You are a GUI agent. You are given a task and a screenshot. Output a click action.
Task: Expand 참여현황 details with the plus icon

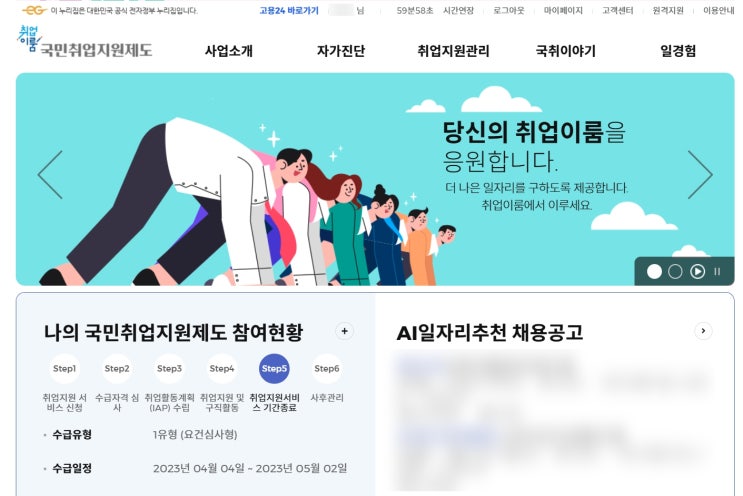click(344, 331)
